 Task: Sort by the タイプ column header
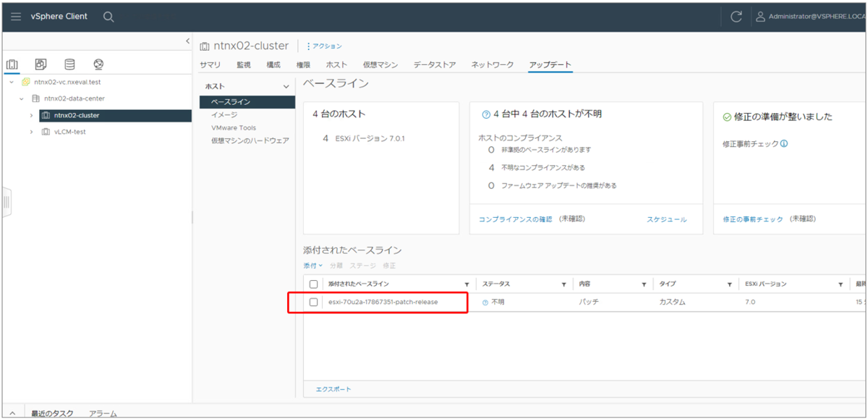click(667, 284)
